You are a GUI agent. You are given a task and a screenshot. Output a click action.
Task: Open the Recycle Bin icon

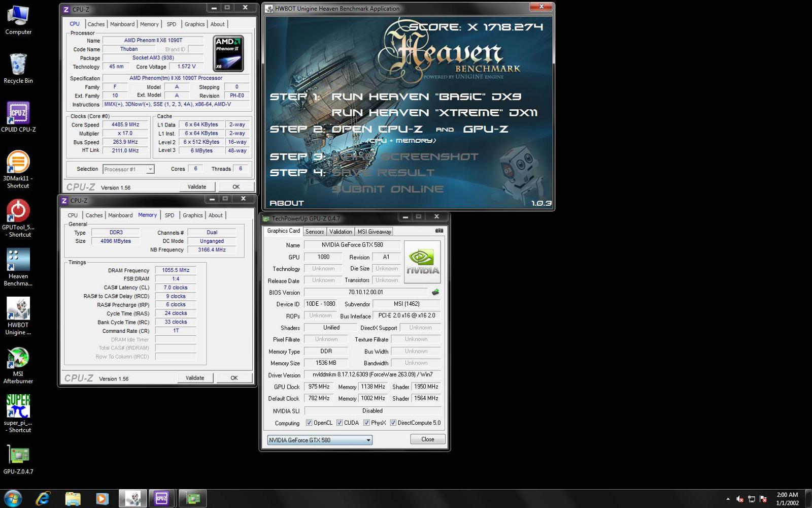tap(18, 69)
